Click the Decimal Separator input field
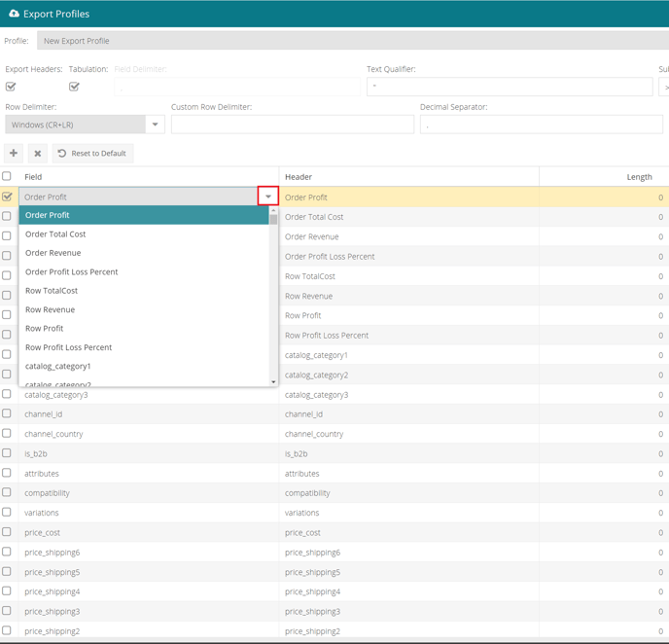The height and width of the screenshot is (644, 669). 541,125
